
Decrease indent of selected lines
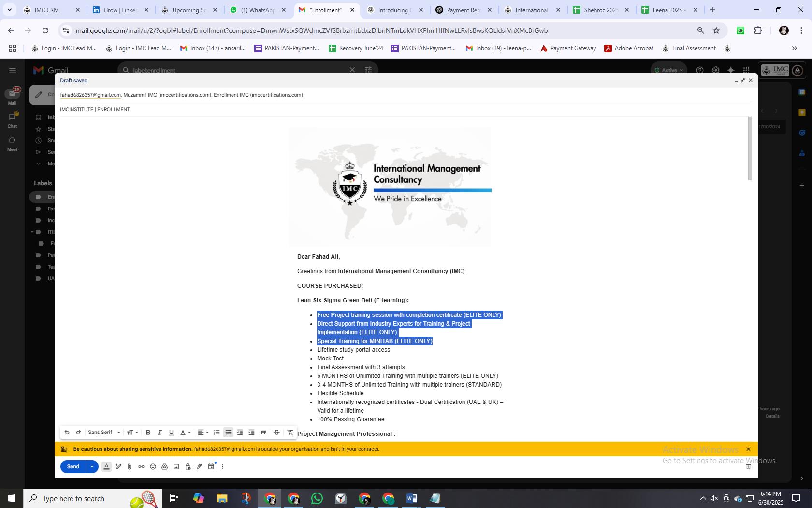tap(240, 433)
